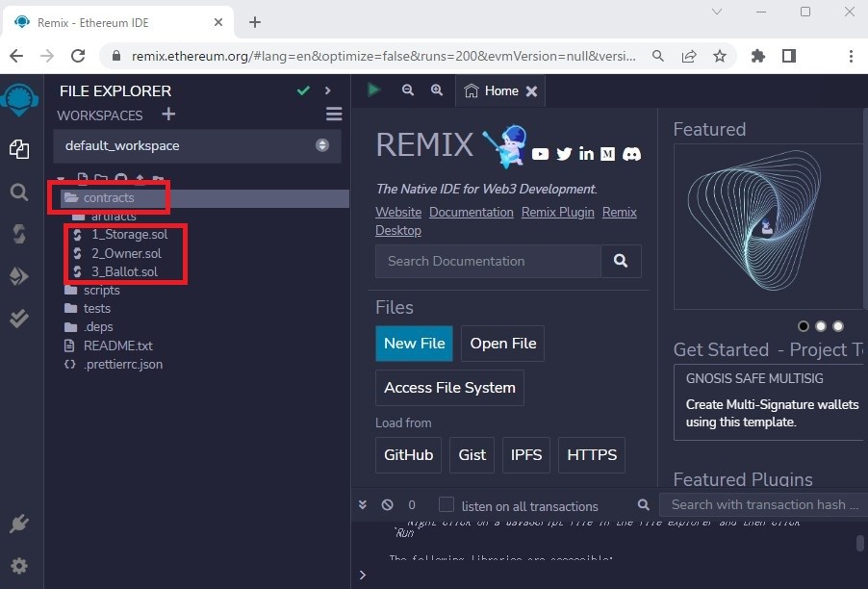Zoom in the editor view
868x589 pixels.
tap(437, 90)
